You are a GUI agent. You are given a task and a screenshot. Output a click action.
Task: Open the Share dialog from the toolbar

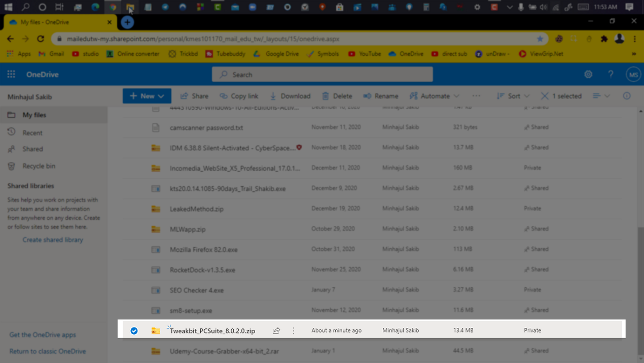pos(194,95)
